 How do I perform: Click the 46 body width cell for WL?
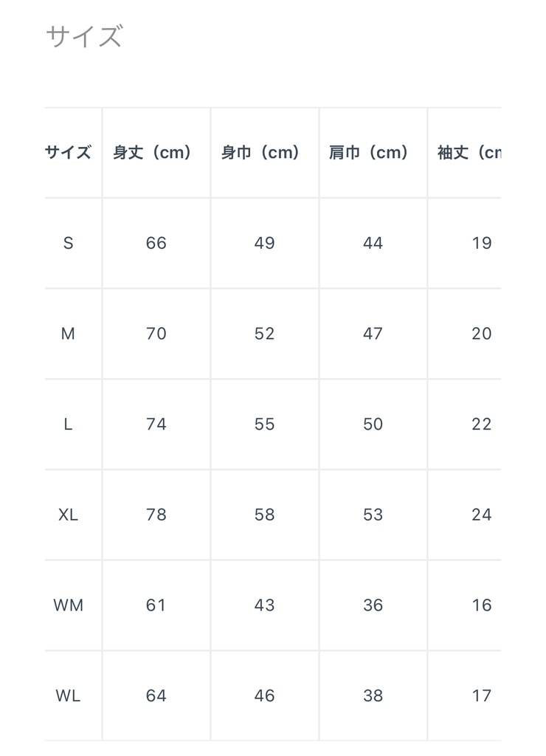pyautogui.click(x=264, y=695)
